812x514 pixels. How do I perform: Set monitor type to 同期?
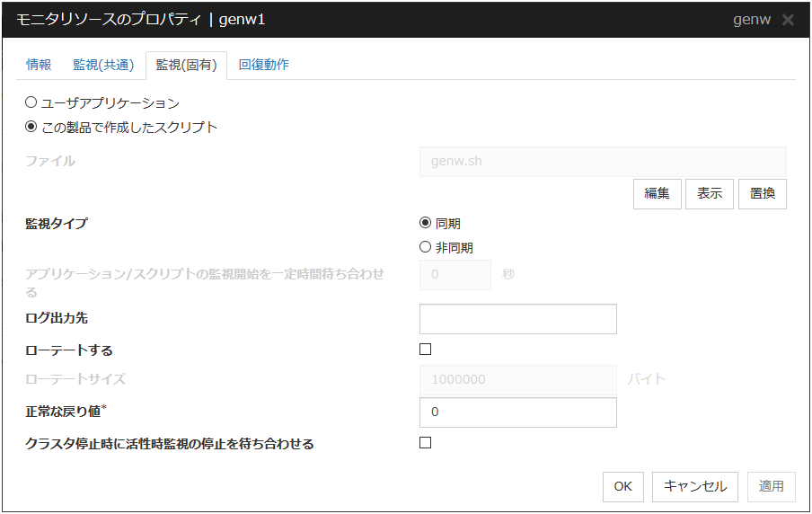[x=426, y=224]
